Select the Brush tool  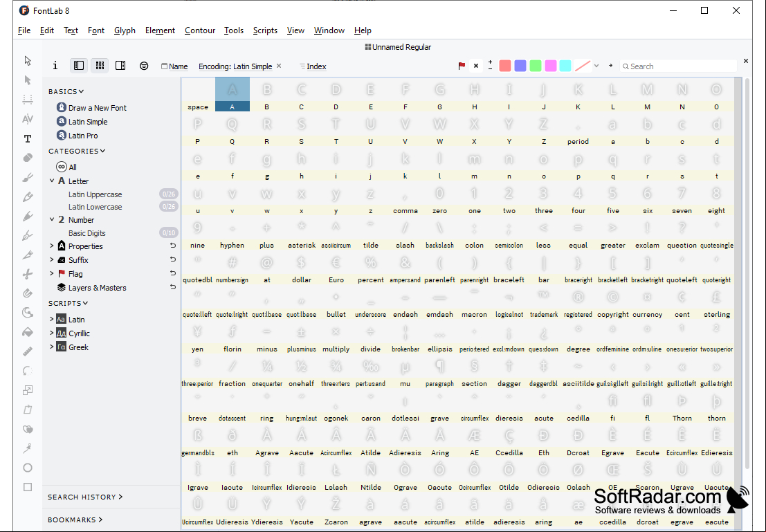coord(28,177)
